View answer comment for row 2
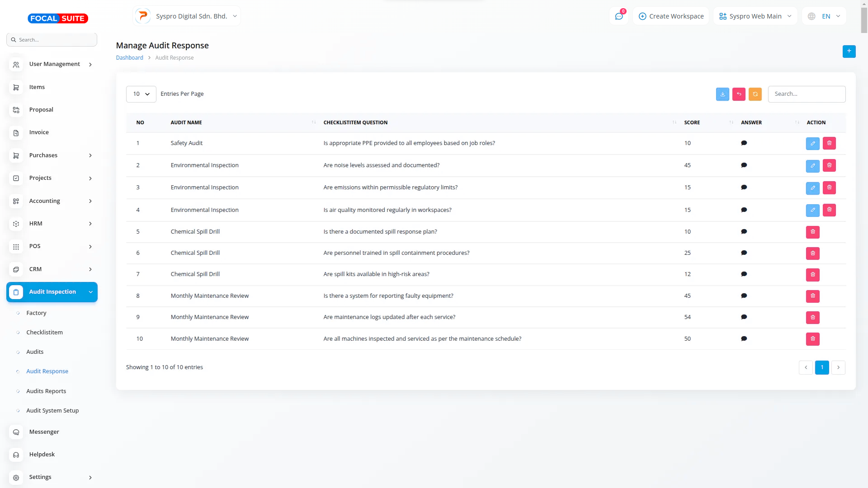 pos(744,165)
